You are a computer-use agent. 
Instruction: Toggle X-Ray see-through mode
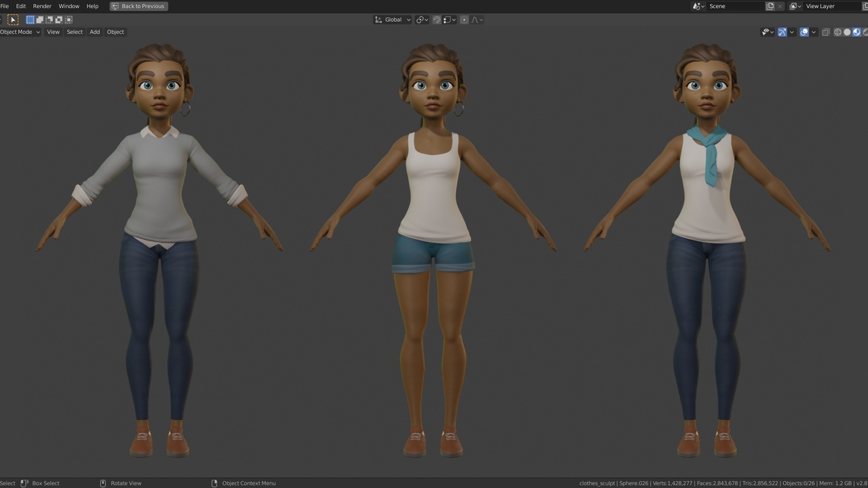tap(826, 32)
